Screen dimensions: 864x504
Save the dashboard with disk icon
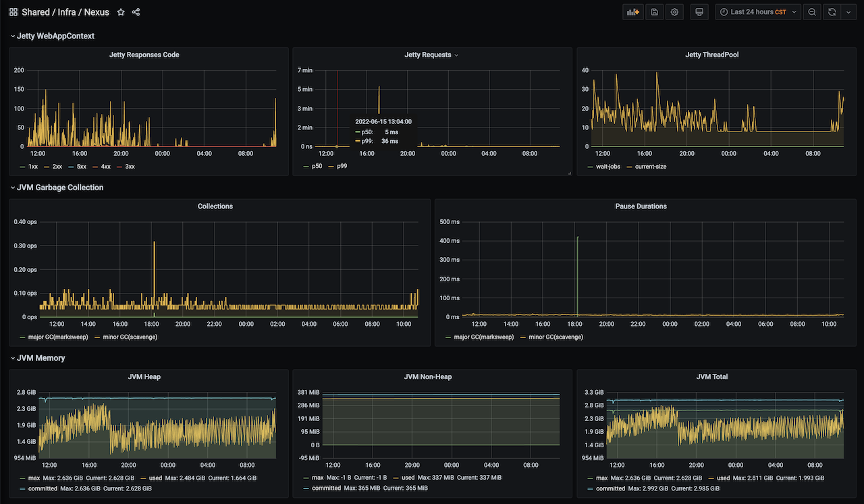(654, 12)
